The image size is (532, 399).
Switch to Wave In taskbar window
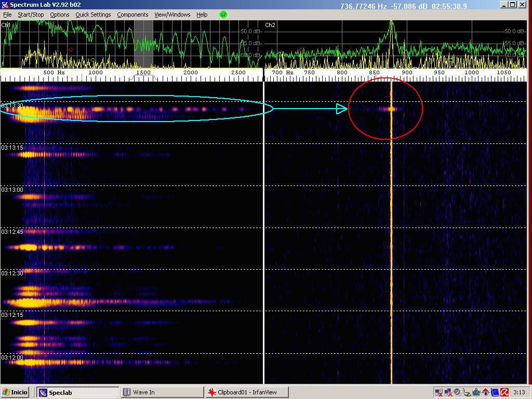coord(161,392)
